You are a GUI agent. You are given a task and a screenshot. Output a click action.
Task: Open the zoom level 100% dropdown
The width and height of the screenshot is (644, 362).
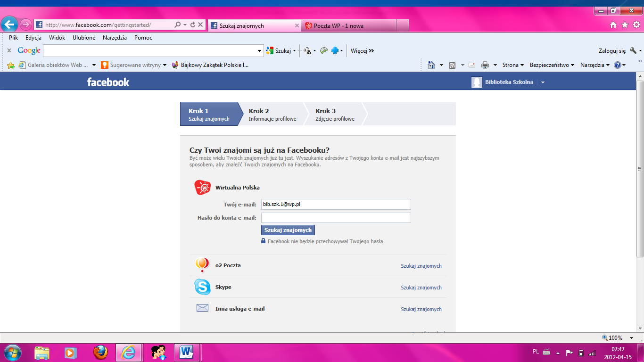pos(632,337)
